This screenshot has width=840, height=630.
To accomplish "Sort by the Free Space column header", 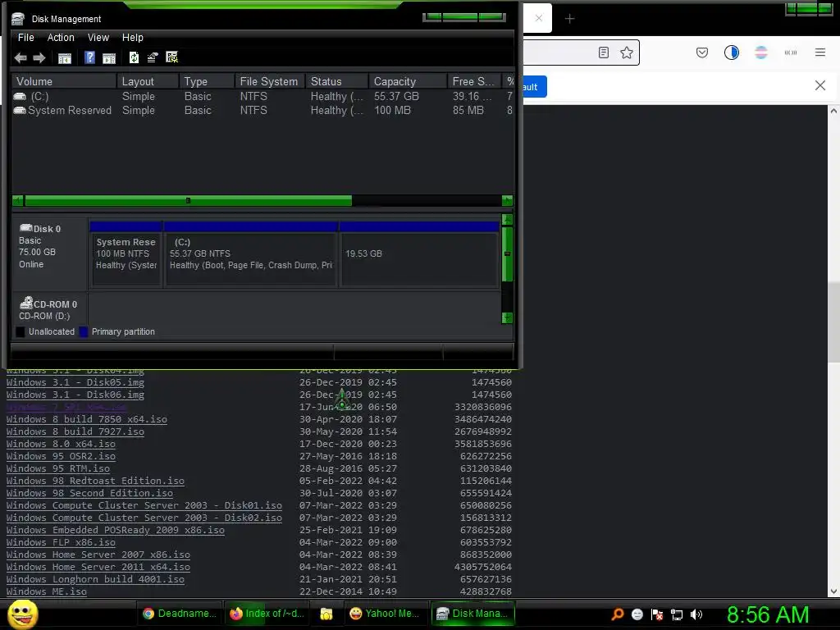I will pyautogui.click(x=474, y=81).
